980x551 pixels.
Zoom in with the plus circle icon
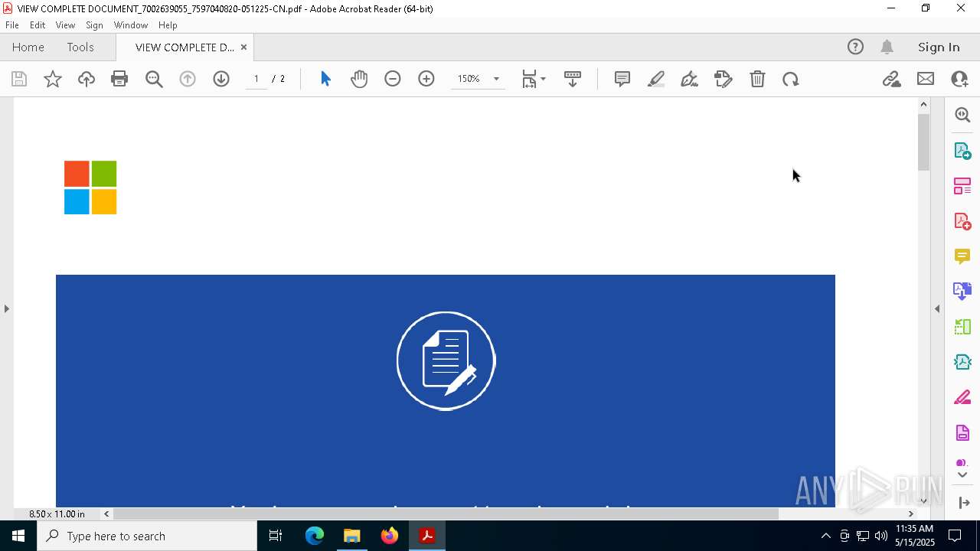[426, 79]
